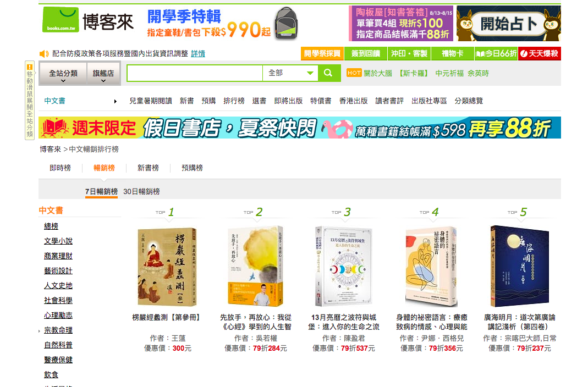Open the 今日66折 book icon button
This screenshot has width=588, height=387.
click(496, 53)
